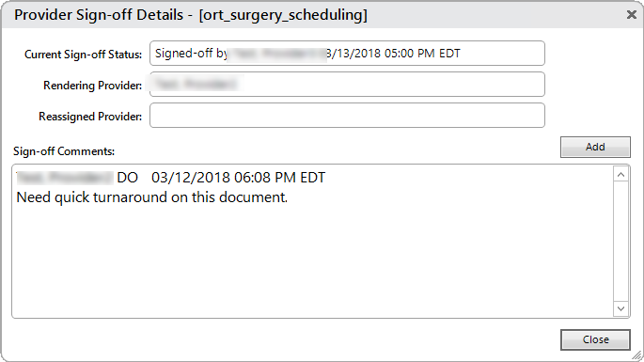Select the comment 'Need quick turnaround on this document.'
This screenshot has height=362, width=644.
[151, 197]
